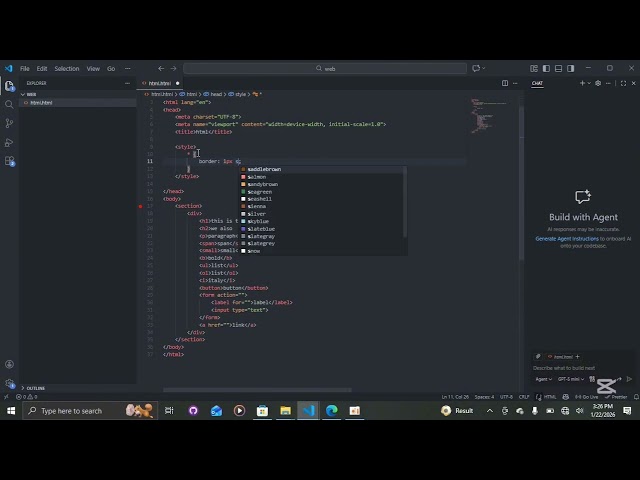Select the head breadcrumb segment
This screenshot has height=480, width=640.
pos(213,94)
